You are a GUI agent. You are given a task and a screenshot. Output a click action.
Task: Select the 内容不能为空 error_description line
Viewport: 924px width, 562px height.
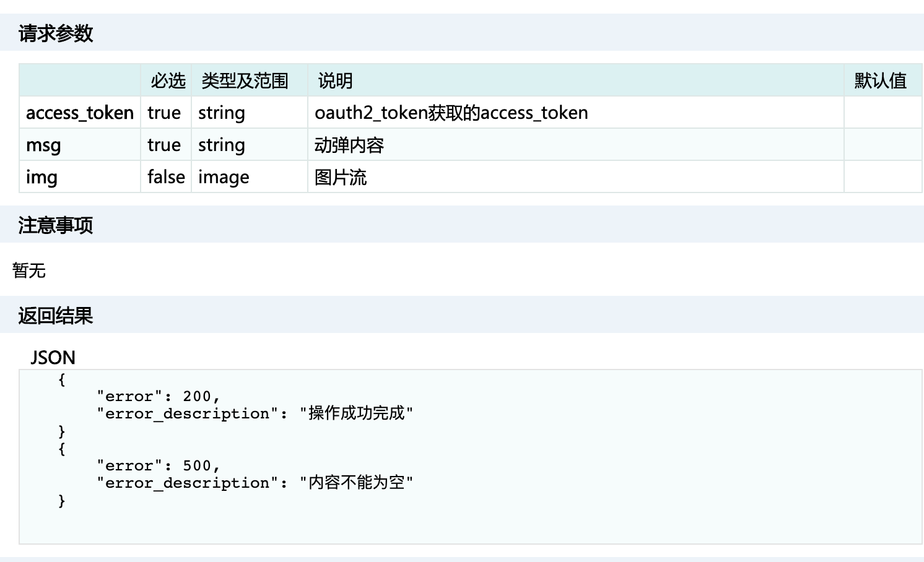coord(255,482)
